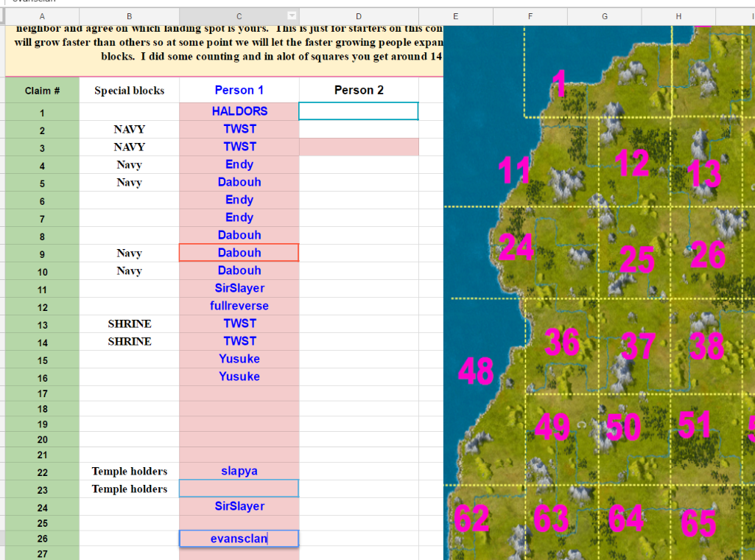Select 'Temple holders' cell in claim row 23
755x560 pixels.
129,489
